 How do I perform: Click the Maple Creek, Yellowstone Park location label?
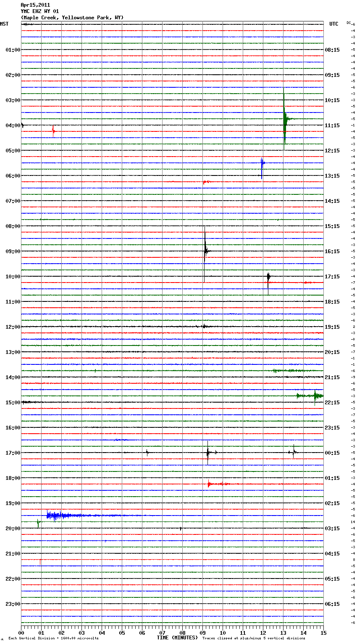(72, 18)
